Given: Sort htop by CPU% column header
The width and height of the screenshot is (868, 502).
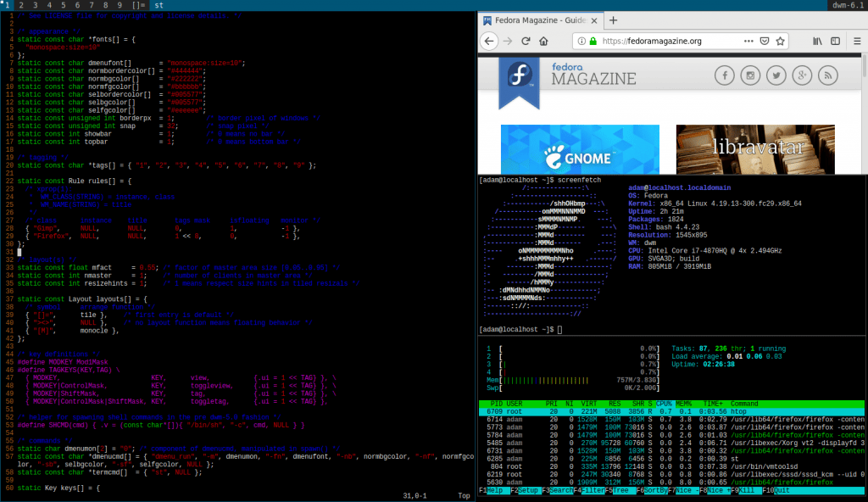Looking at the screenshot, I should point(662,403).
